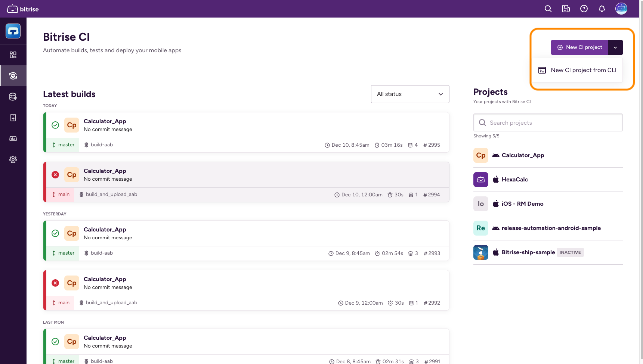The width and height of the screenshot is (643, 364).
Task: Open the search icon in the top bar
Action: coord(548,9)
